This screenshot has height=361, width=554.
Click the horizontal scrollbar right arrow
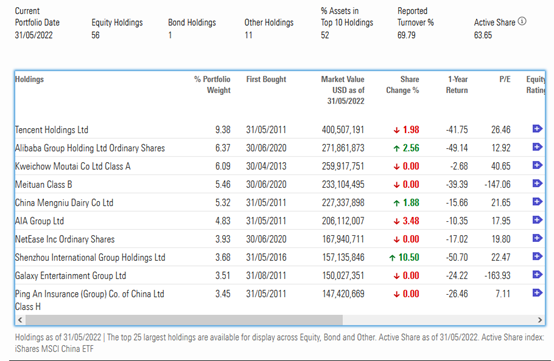click(540, 320)
